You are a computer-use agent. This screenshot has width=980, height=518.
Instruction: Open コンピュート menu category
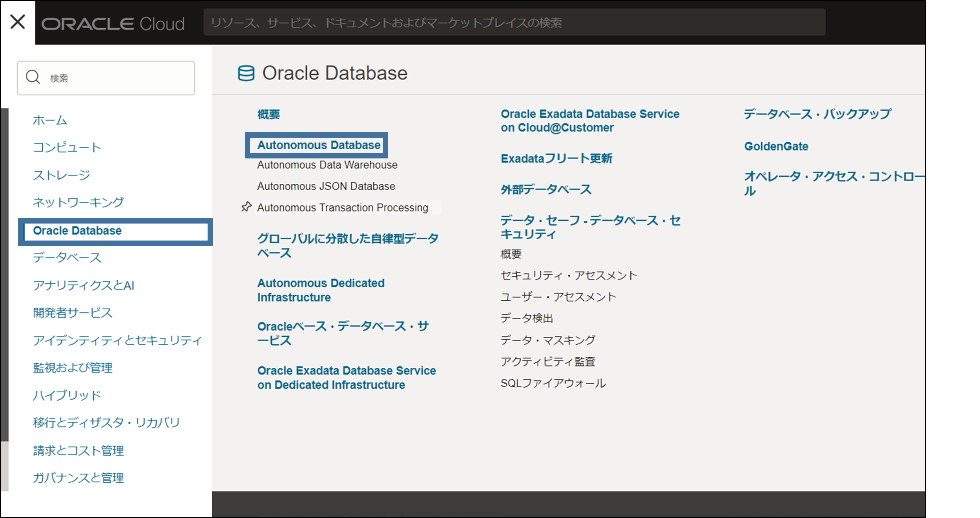click(67, 148)
